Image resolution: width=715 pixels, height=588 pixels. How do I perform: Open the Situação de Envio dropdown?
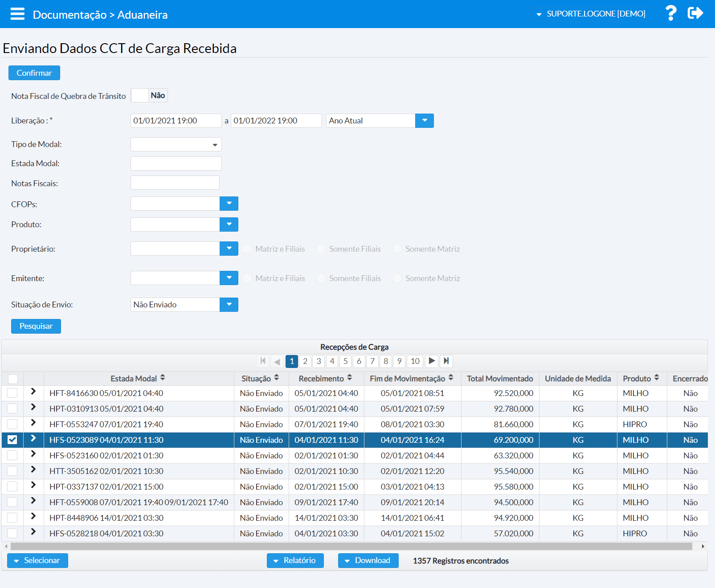pyautogui.click(x=229, y=305)
